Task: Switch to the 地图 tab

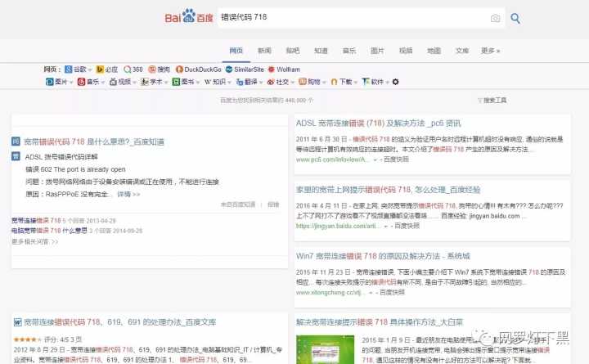Action: pyautogui.click(x=434, y=51)
